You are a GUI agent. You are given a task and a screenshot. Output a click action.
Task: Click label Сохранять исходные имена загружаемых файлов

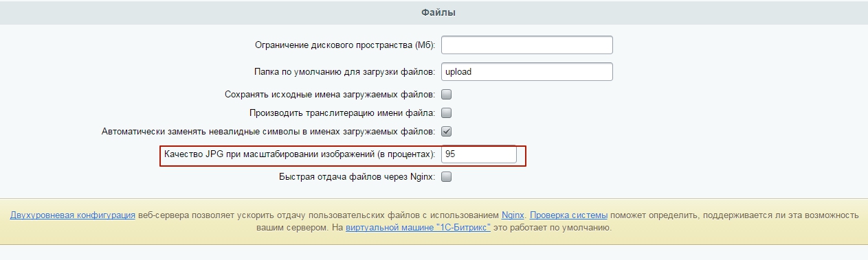click(x=330, y=94)
